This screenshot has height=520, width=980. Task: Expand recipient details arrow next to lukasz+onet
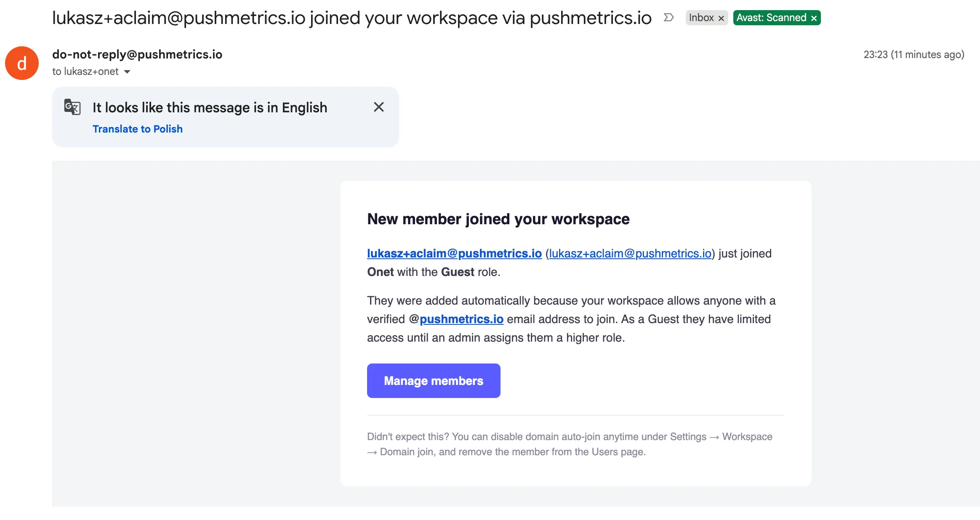click(x=127, y=72)
